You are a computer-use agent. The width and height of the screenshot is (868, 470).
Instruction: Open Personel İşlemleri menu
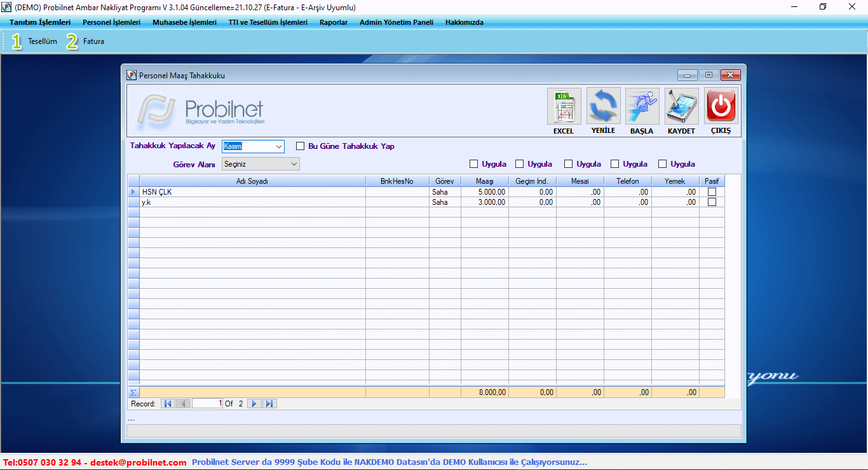(x=111, y=22)
